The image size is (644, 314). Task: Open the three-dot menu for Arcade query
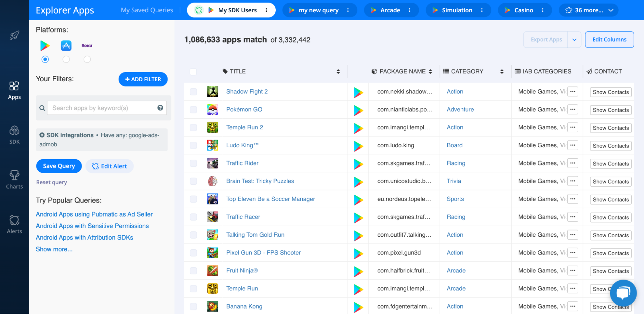coord(410,10)
